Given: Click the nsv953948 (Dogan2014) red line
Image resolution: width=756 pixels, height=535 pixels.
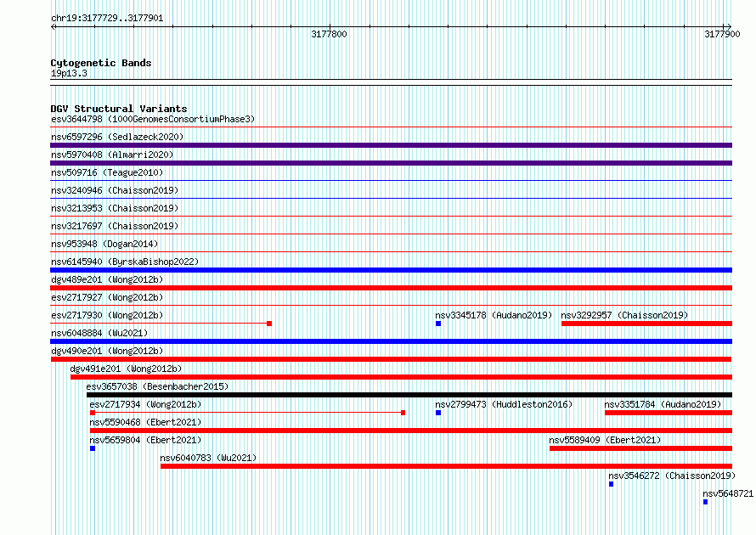Looking at the screenshot, I should coord(391,252).
